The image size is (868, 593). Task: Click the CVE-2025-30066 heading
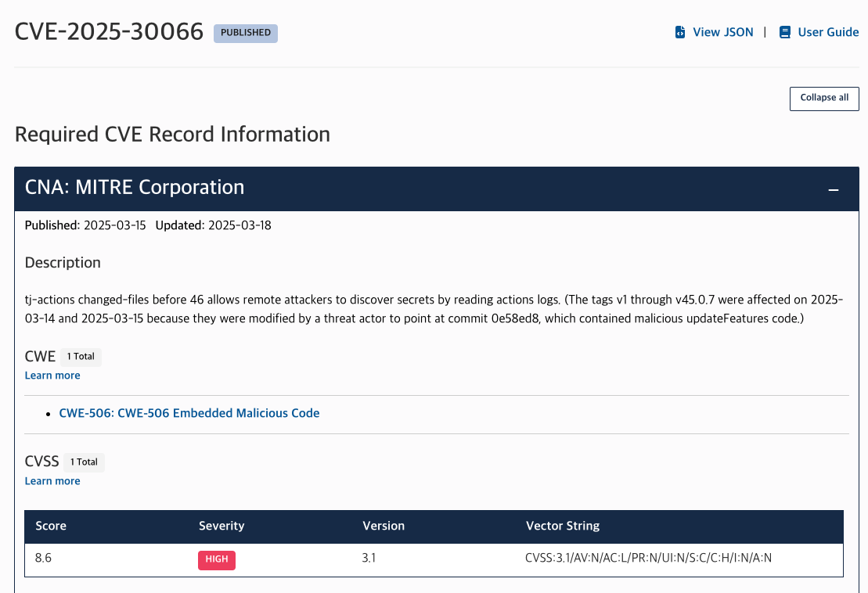point(109,31)
